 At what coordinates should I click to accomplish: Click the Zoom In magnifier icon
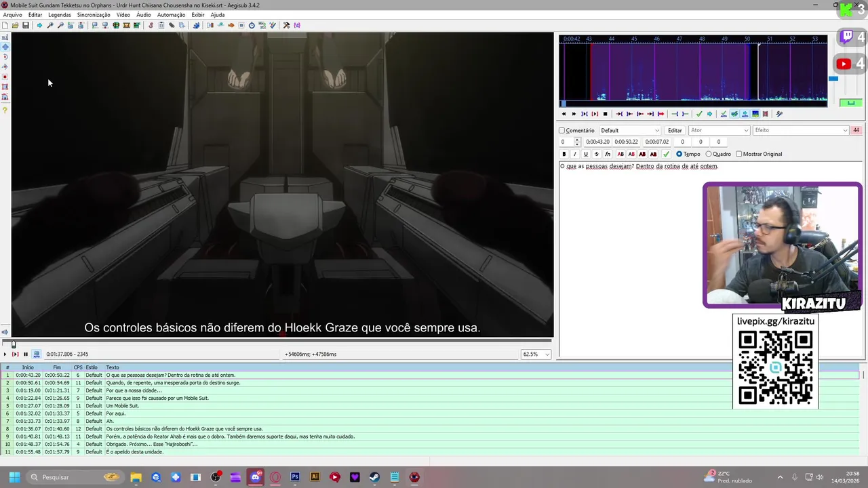50,26
